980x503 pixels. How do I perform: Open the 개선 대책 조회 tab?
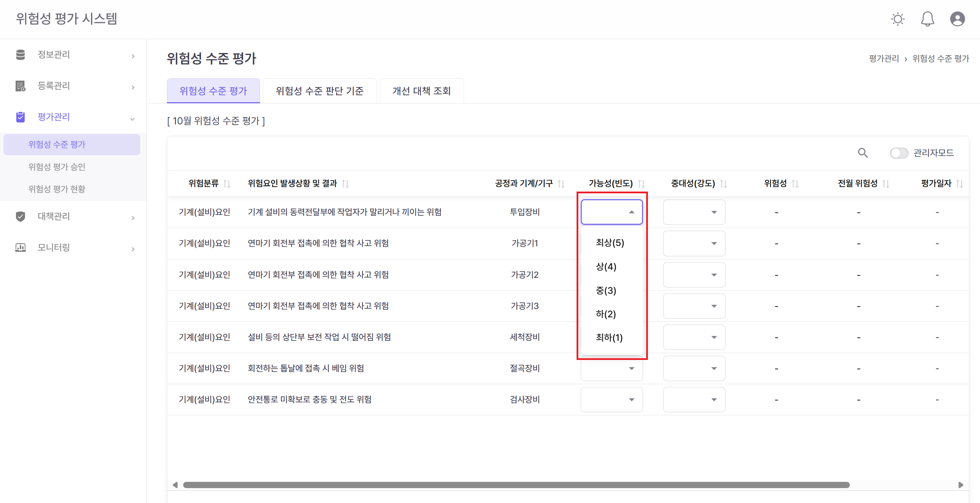(421, 90)
